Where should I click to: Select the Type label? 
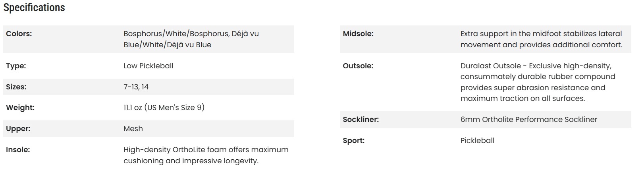pos(16,66)
